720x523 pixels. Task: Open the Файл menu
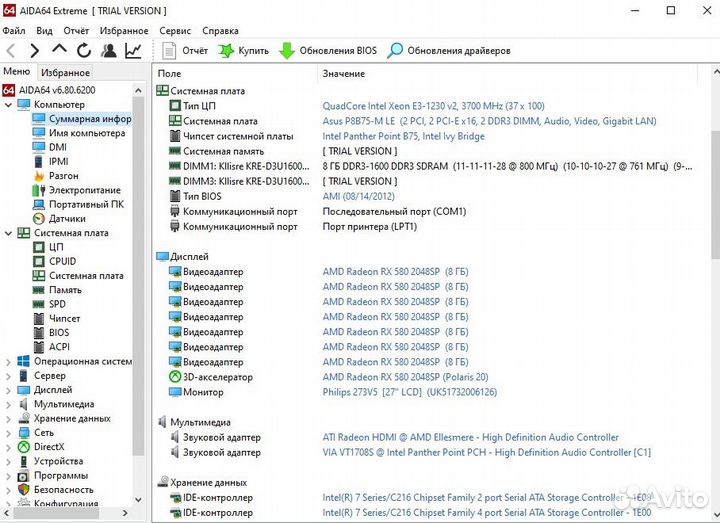point(14,31)
